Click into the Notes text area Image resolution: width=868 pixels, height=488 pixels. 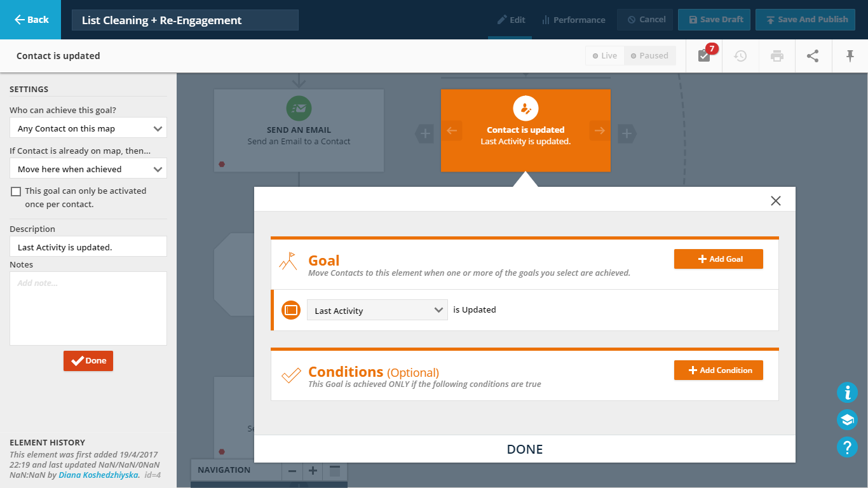[x=88, y=308]
